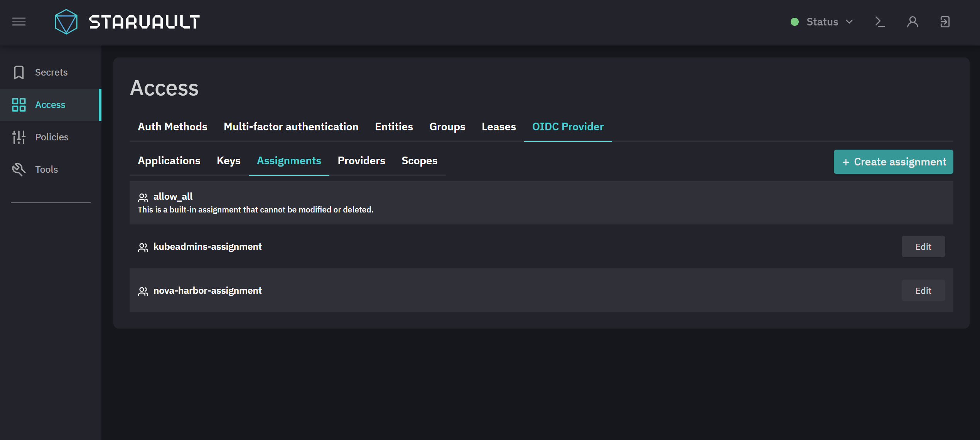980x440 pixels.
Task: Switch to the Leases tab
Action: (499, 126)
